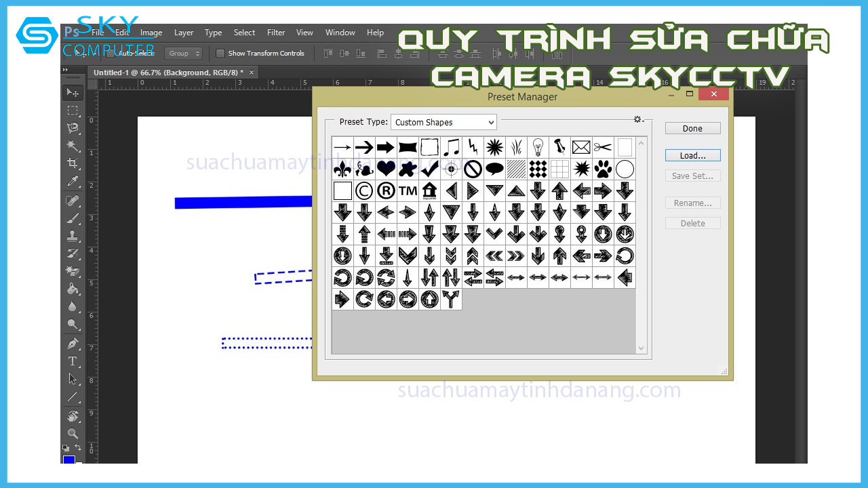The width and height of the screenshot is (868, 488).
Task: Open the Filter menu
Action: 276,33
